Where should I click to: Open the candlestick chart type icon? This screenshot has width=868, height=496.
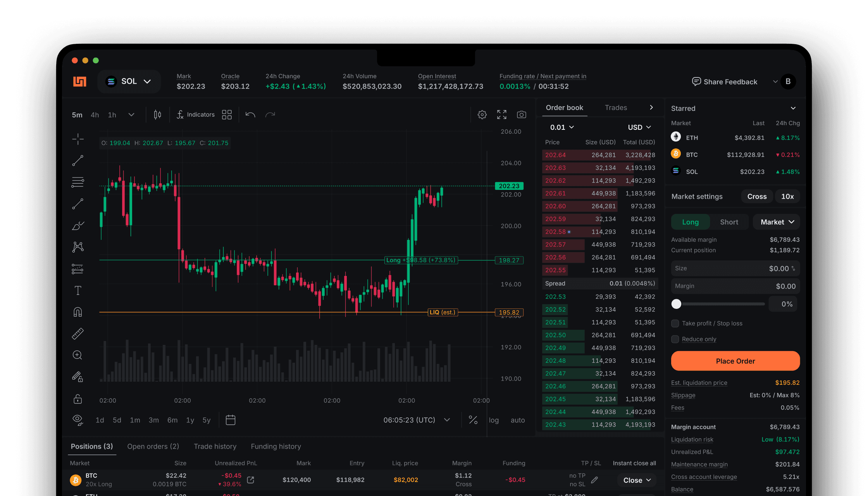click(157, 115)
